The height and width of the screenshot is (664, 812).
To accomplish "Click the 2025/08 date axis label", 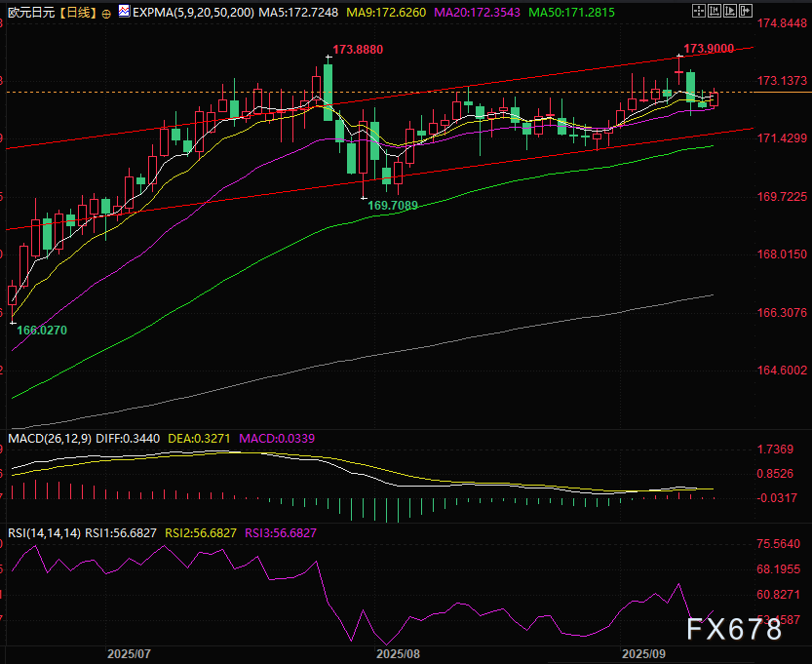I will click(397, 652).
